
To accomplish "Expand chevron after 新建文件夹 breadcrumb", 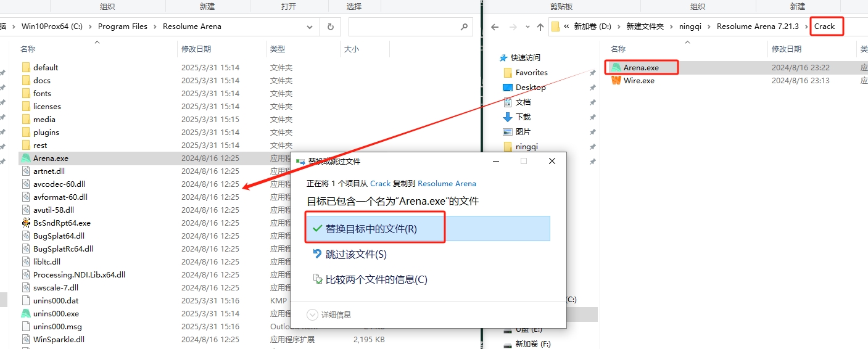I will (x=672, y=27).
